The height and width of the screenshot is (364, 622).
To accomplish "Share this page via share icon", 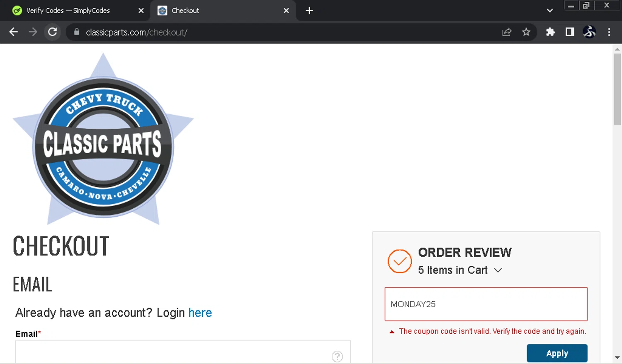I will pos(507,32).
